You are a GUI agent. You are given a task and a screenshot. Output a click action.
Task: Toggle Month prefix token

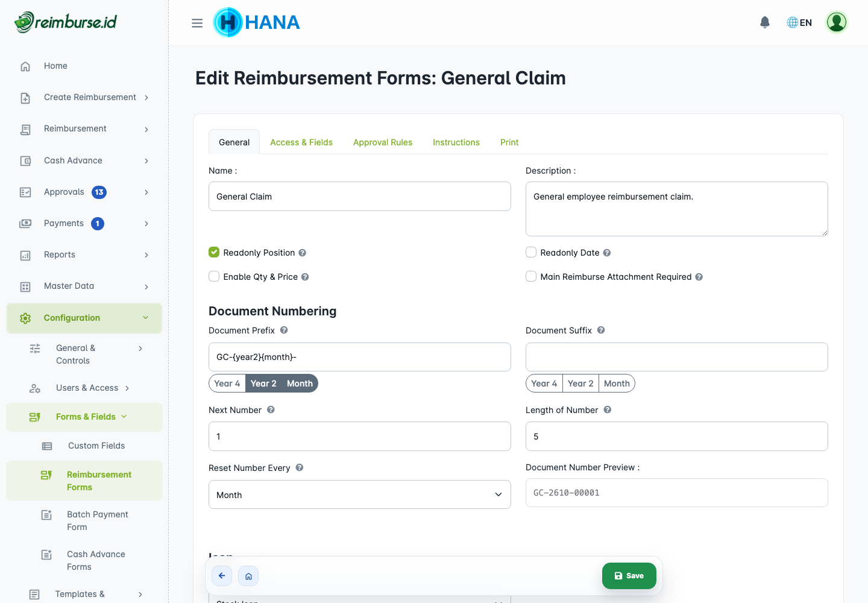click(x=300, y=384)
